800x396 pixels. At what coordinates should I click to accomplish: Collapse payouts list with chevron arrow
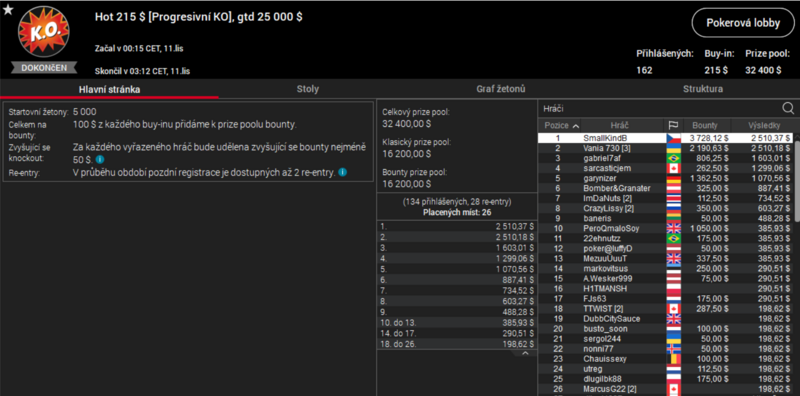pos(526,353)
